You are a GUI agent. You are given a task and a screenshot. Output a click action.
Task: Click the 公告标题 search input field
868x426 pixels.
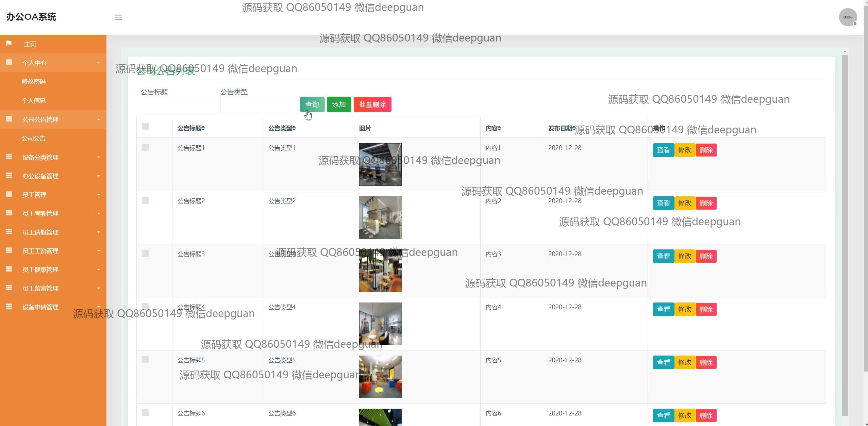[179, 105]
